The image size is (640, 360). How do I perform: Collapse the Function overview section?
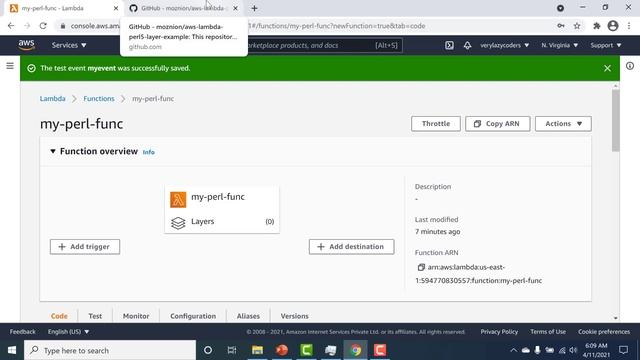point(53,151)
